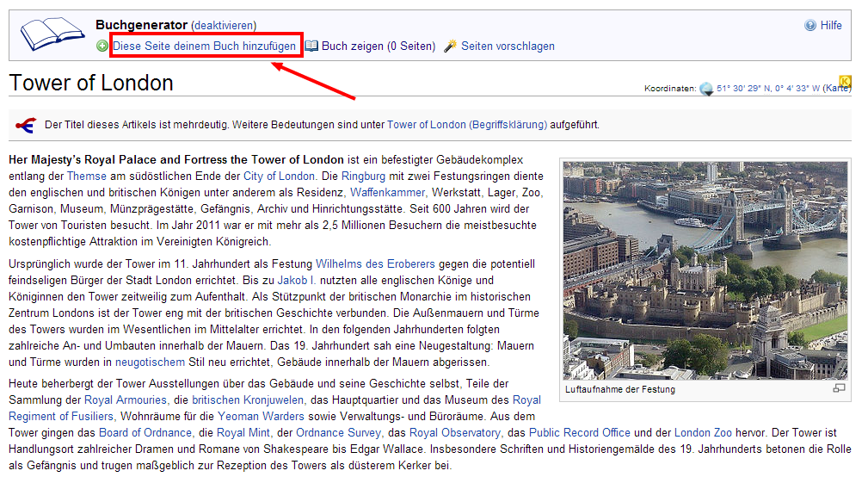The width and height of the screenshot is (868, 477).
Task: Click the globe icon next to coordinates
Action: [706, 89]
